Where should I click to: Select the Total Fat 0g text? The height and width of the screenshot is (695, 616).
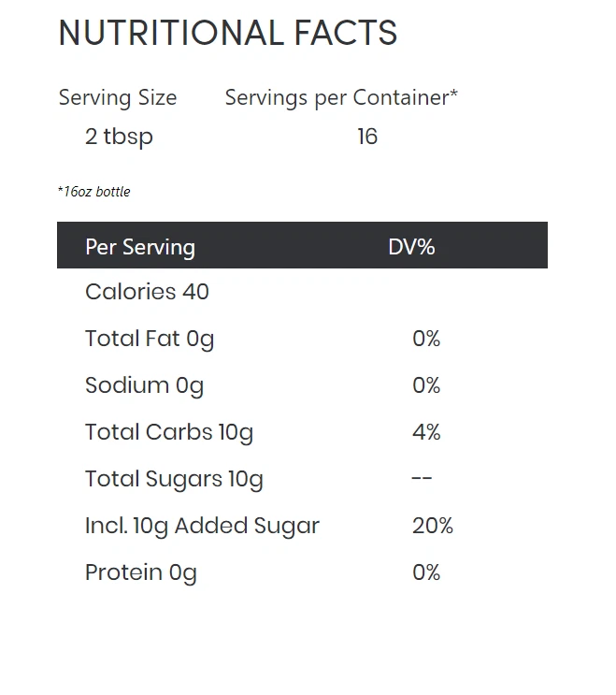tap(150, 339)
